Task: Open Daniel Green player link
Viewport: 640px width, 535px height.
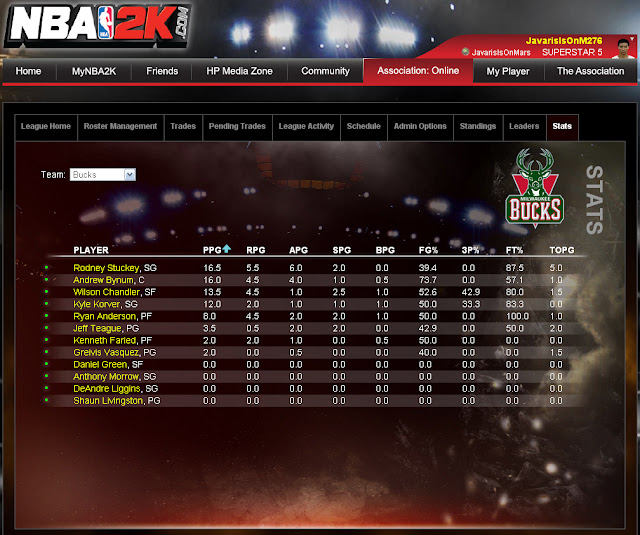Action: [100, 364]
